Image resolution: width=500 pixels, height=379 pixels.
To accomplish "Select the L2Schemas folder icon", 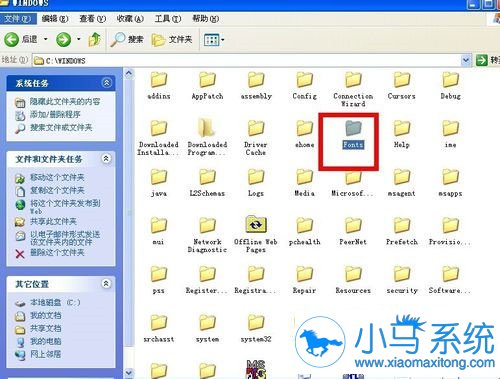I will [207, 177].
